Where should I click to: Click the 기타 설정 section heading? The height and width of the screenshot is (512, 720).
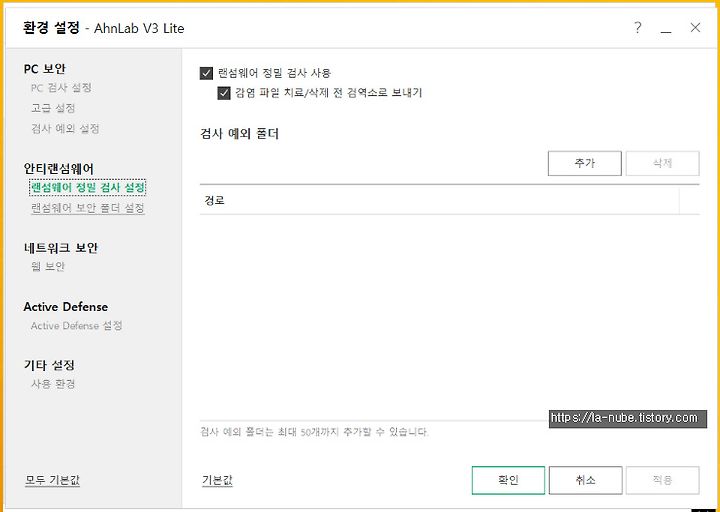click(x=49, y=366)
